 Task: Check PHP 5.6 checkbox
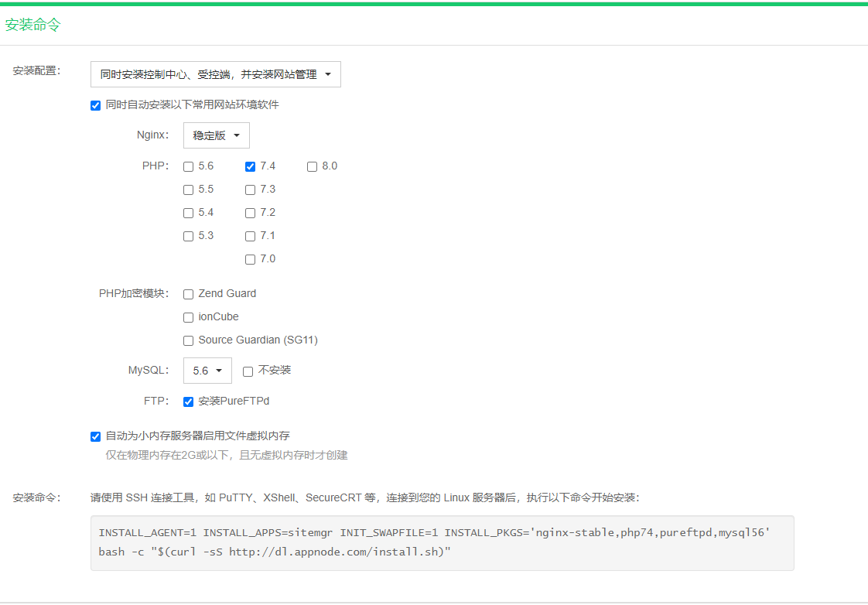189,166
